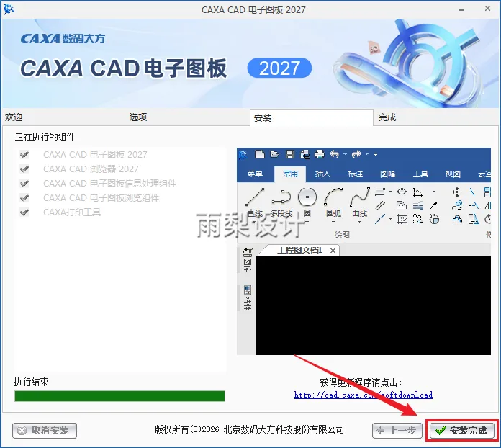Select the 多段线 polyline tool
Image resolution: width=501 pixels, height=448 pixels.
281,202
